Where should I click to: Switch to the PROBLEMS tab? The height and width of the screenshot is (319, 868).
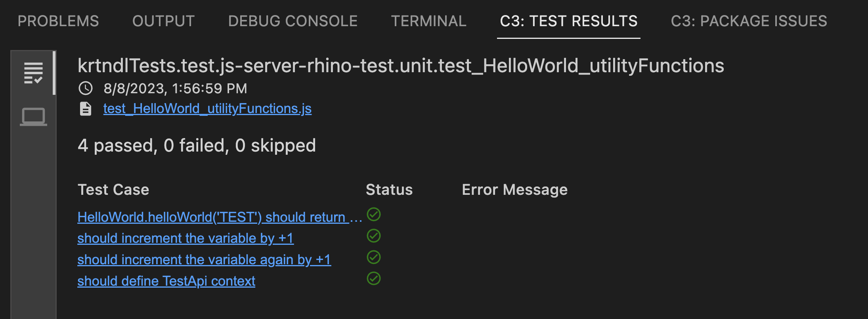pyautogui.click(x=58, y=21)
